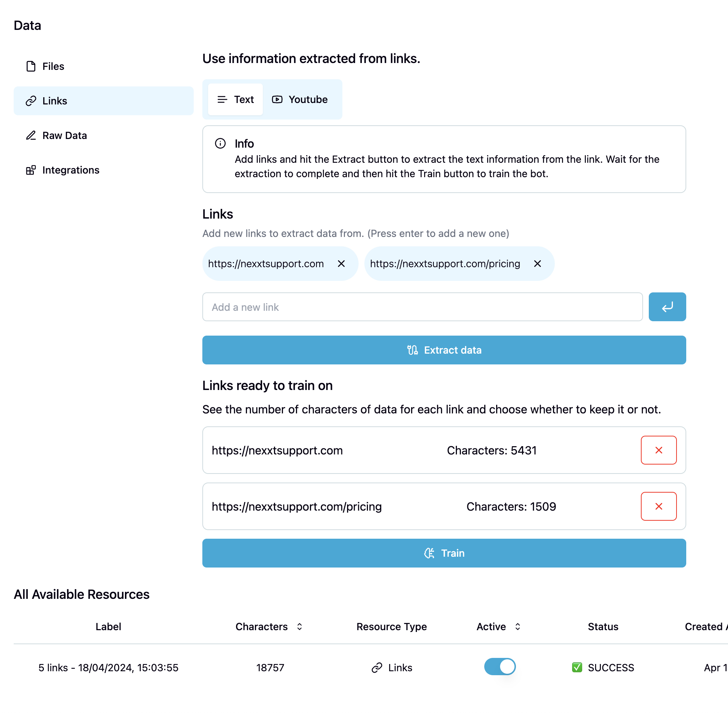Delete the pricing link from ready-to-train list
This screenshot has width=728, height=713.
(659, 506)
